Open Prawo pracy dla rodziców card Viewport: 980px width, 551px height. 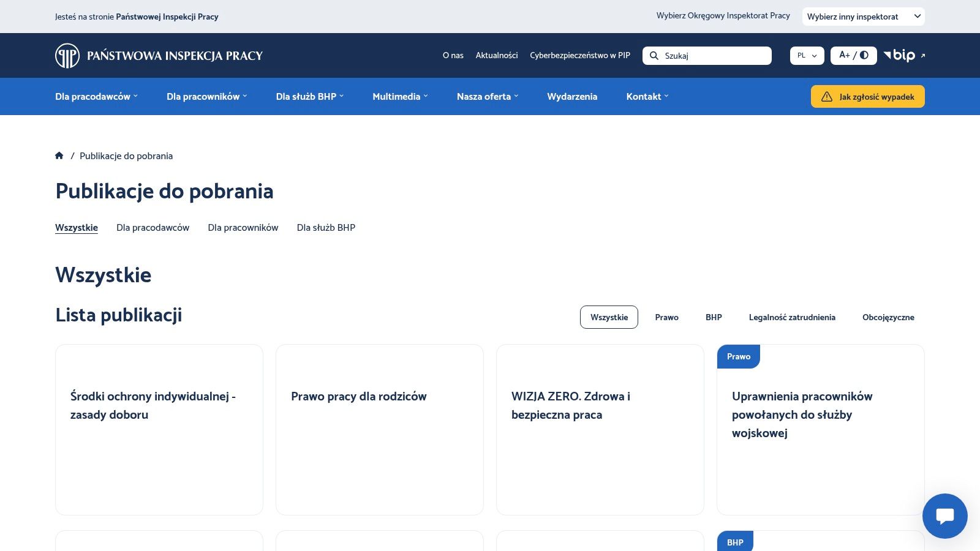tap(380, 430)
